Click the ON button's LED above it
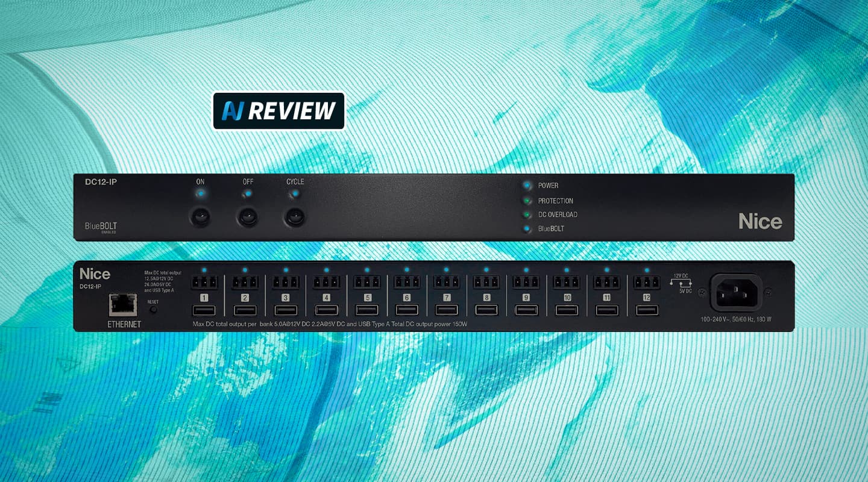Image resolution: width=868 pixels, height=482 pixels. pos(200,194)
